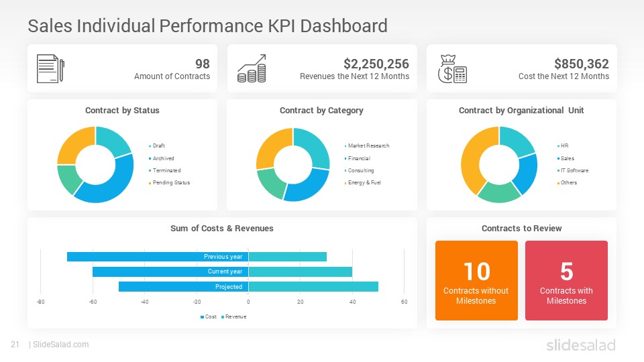Image resolution: width=644 pixels, height=362 pixels.
Task: Click the slidesalad logo watermark
Action: (581, 345)
